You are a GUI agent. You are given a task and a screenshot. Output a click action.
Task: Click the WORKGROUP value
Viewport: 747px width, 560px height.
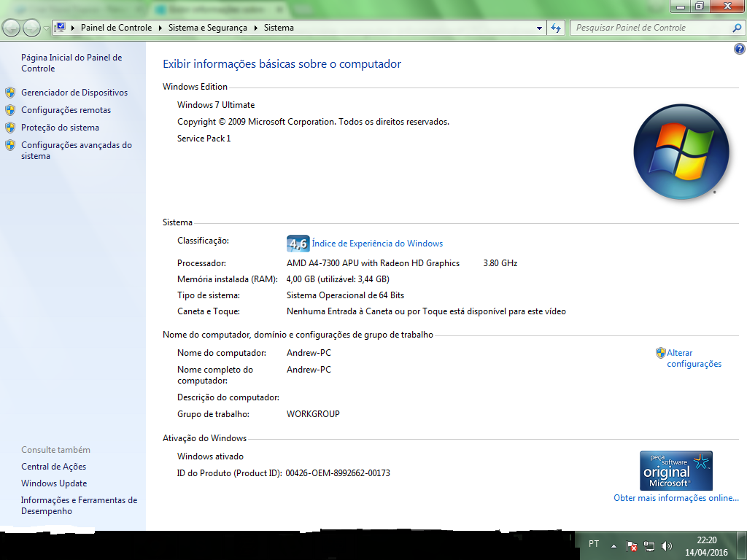313,414
